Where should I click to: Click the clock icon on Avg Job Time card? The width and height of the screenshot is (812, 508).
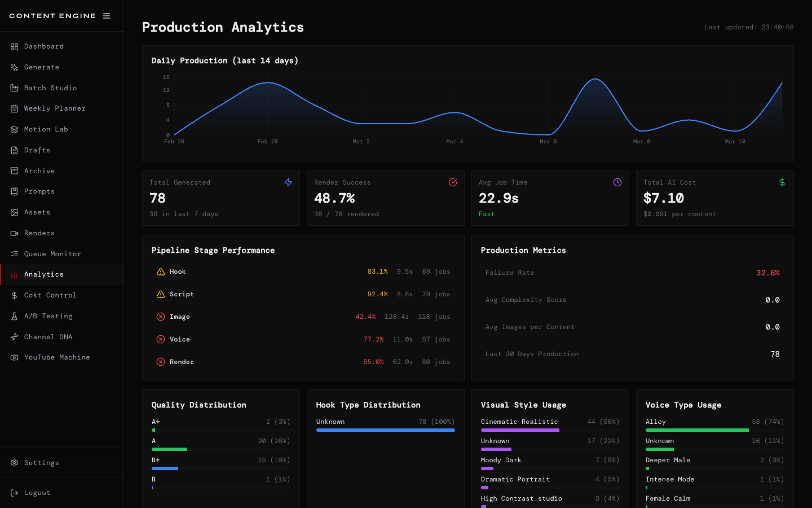617,182
